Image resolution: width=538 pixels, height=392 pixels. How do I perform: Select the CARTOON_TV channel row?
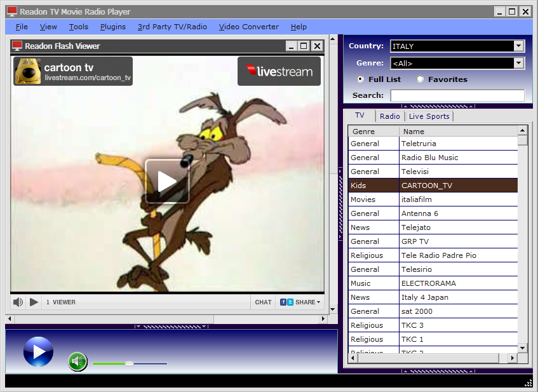coord(433,186)
